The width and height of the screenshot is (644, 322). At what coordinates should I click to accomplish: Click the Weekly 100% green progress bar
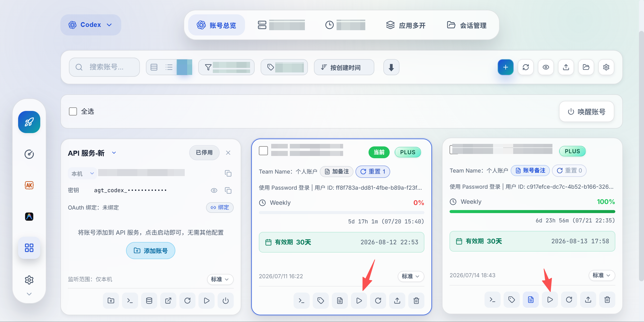point(532,212)
